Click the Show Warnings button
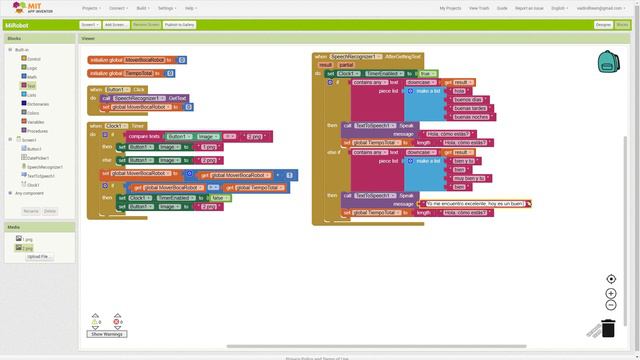The image size is (640, 360). tap(107, 334)
